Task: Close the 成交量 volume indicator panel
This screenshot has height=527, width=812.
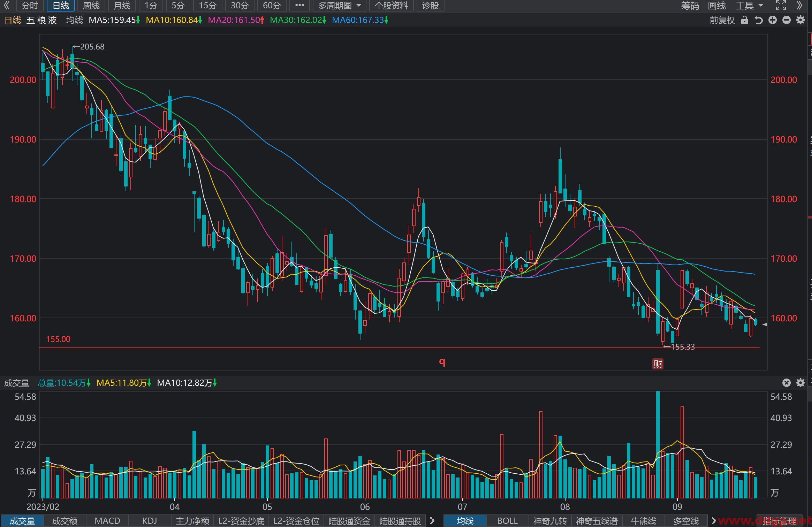Action: click(x=787, y=383)
